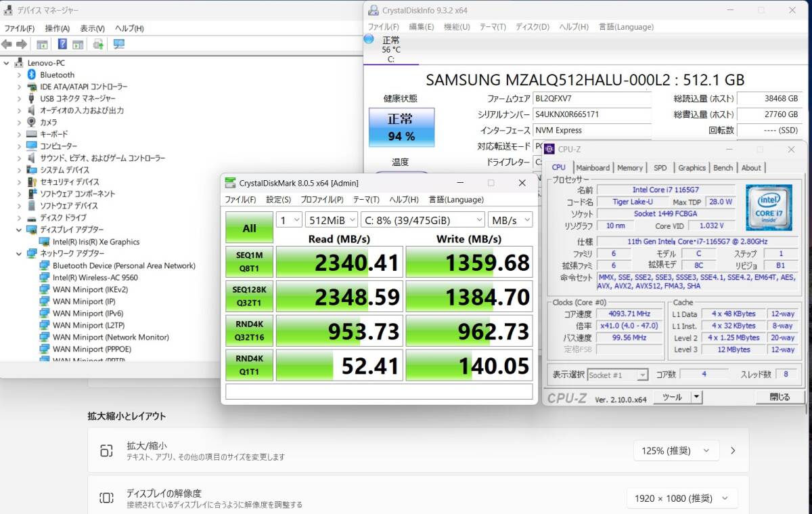Open the C: 8% (39/475GiB) drive dropdown
The width and height of the screenshot is (812, 514).
coord(422,220)
